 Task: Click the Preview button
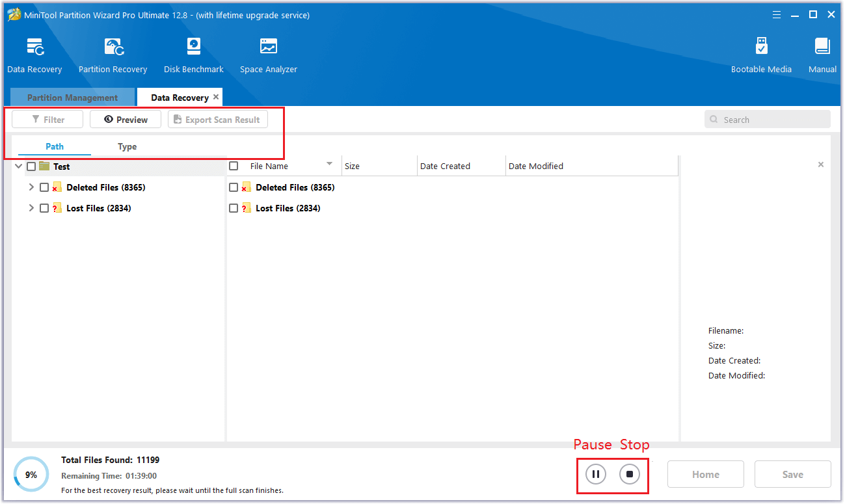point(126,120)
